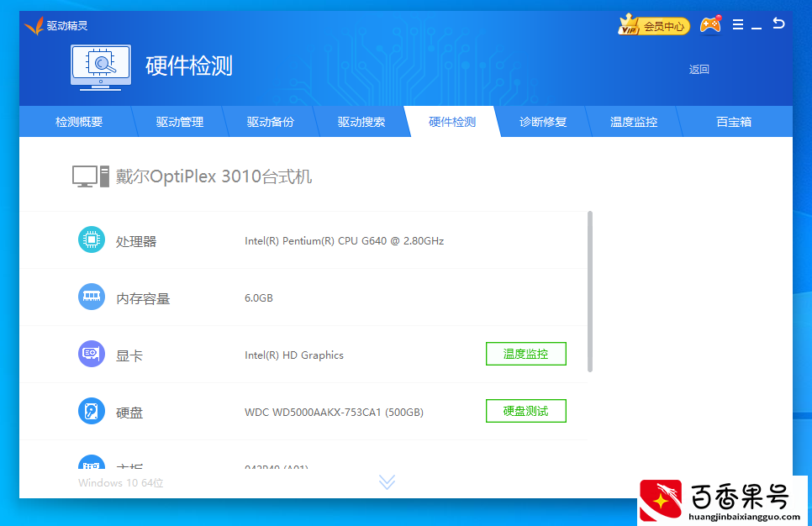Switch to the 驱动备份 tab
The width and height of the screenshot is (812, 526).
coord(271,122)
